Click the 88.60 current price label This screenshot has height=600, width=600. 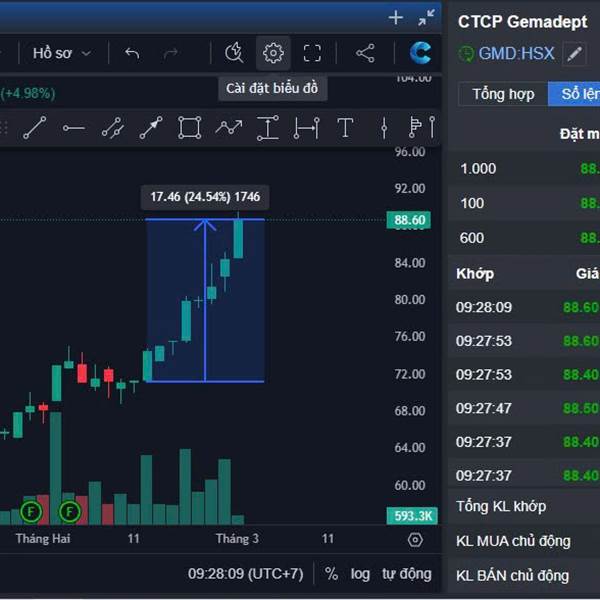(409, 220)
